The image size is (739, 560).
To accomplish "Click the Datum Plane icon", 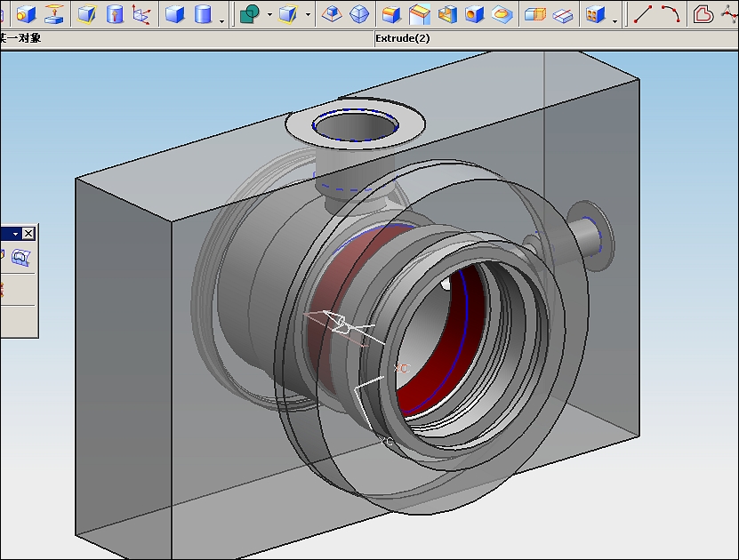I will [x=87, y=13].
